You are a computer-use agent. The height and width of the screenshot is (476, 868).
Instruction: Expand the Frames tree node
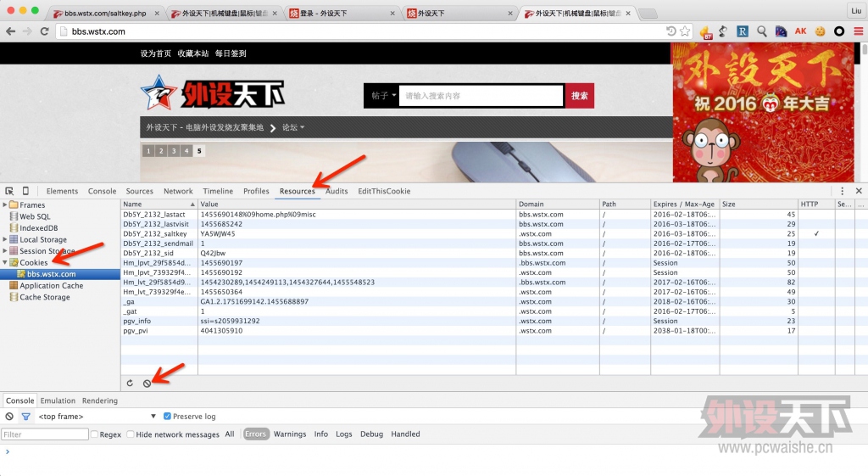coord(5,204)
